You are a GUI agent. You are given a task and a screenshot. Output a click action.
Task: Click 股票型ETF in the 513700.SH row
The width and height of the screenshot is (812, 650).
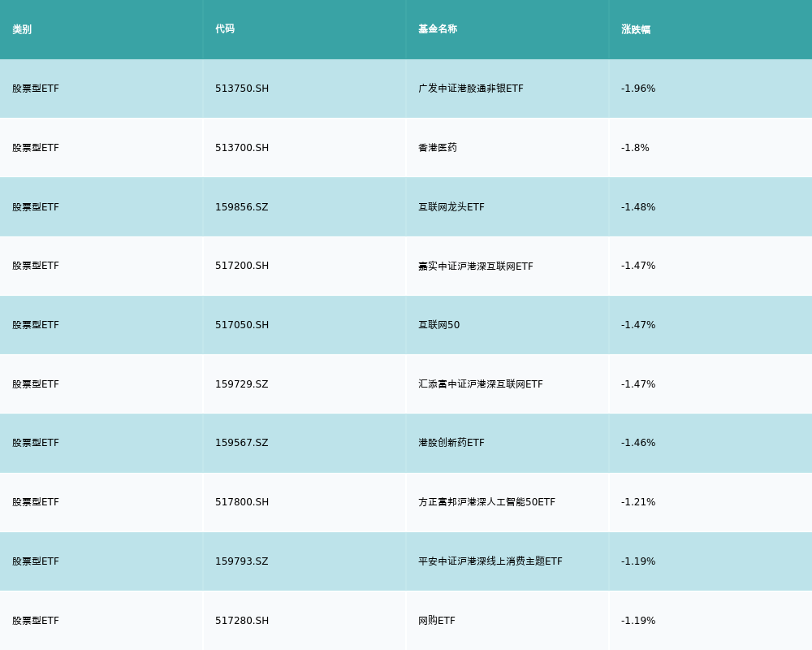coord(36,148)
